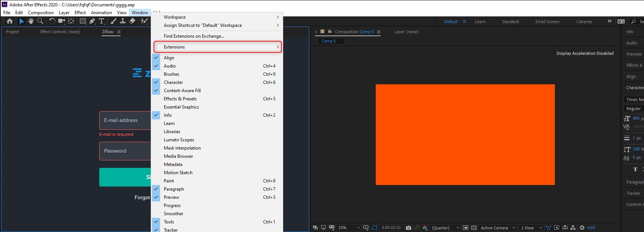Pick the Pen tool
The height and width of the screenshot is (232, 644).
(92, 21)
